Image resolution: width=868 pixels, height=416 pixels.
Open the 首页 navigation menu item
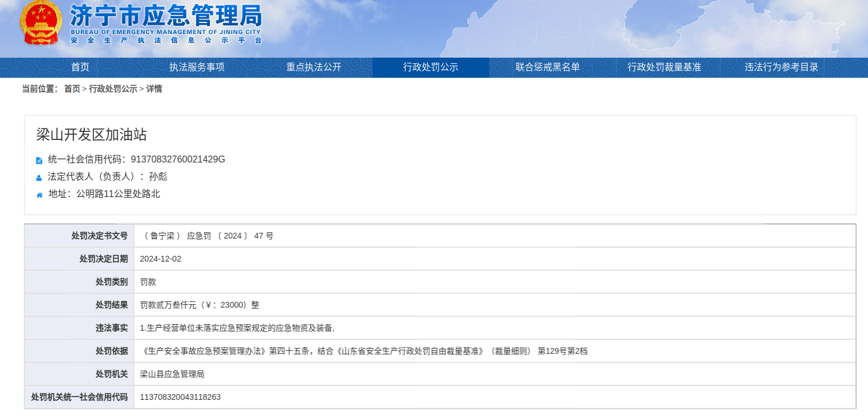[80, 67]
